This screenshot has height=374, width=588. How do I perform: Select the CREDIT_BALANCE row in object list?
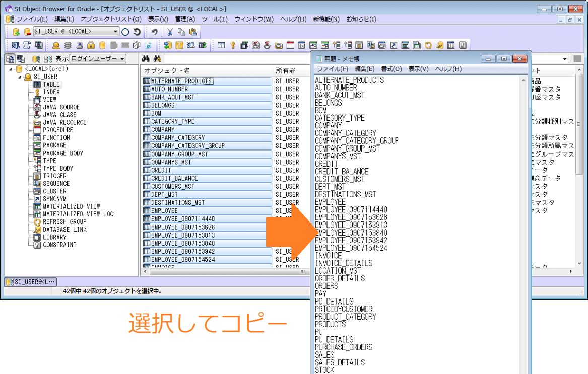pos(174,178)
